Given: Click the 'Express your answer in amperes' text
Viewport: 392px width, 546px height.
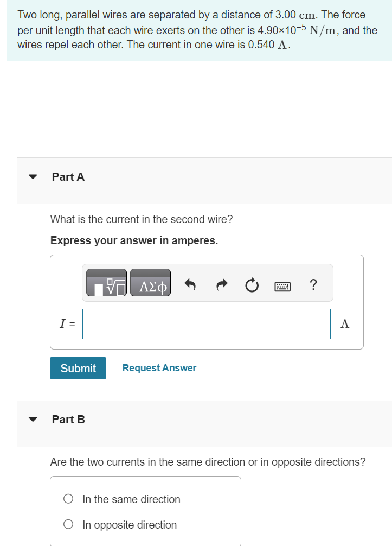Looking at the screenshot, I should (134, 240).
